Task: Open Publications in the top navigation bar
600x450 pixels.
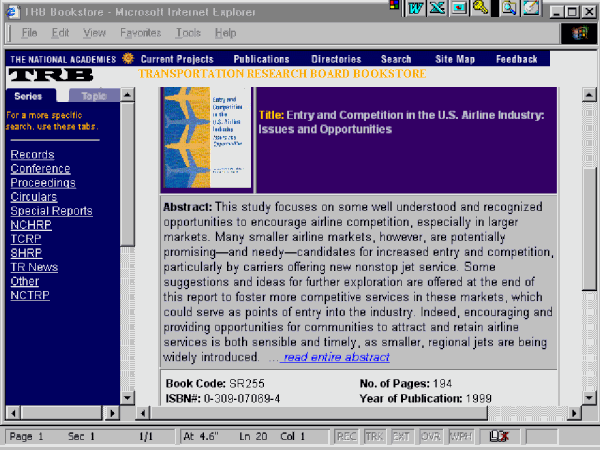Action: 261,59
